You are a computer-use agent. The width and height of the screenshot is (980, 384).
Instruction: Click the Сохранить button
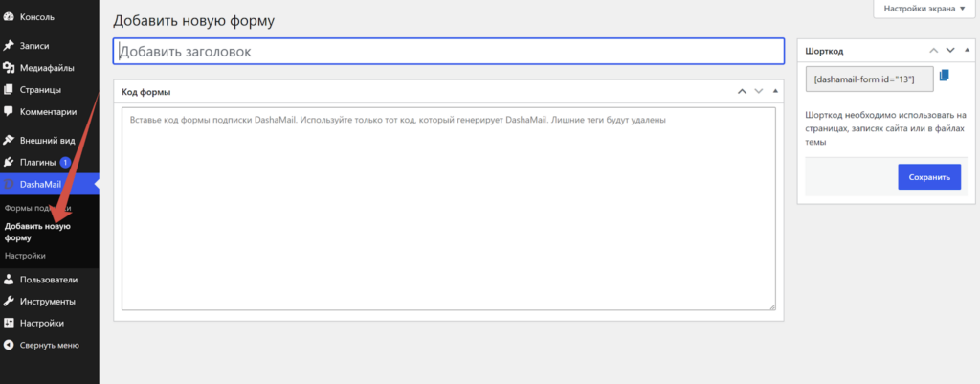click(929, 177)
